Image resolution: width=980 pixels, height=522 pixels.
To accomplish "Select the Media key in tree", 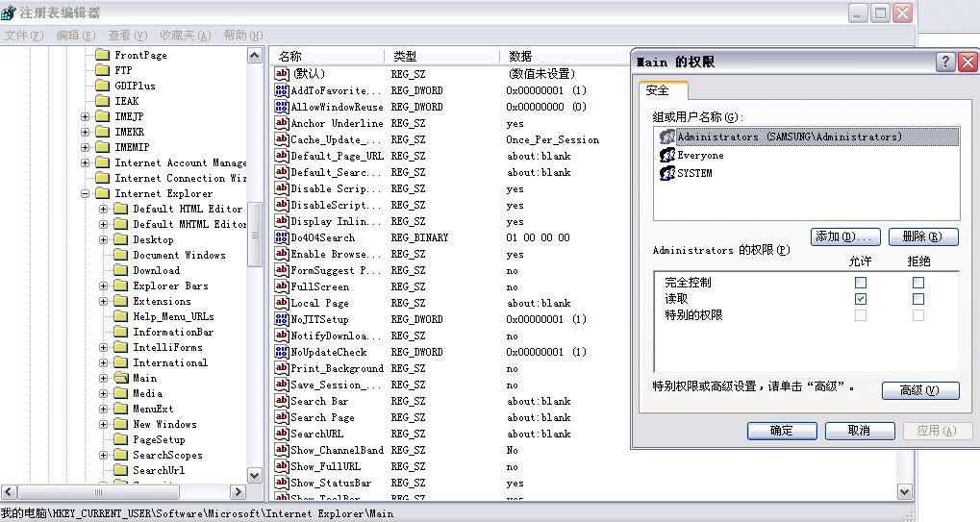I will [x=148, y=393].
